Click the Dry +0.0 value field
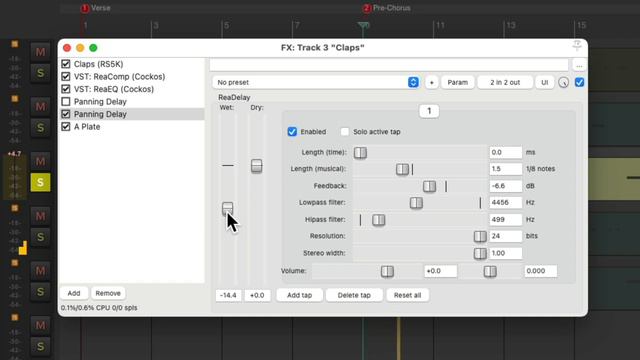This screenshot has height=360, width=640. point(257,295)
